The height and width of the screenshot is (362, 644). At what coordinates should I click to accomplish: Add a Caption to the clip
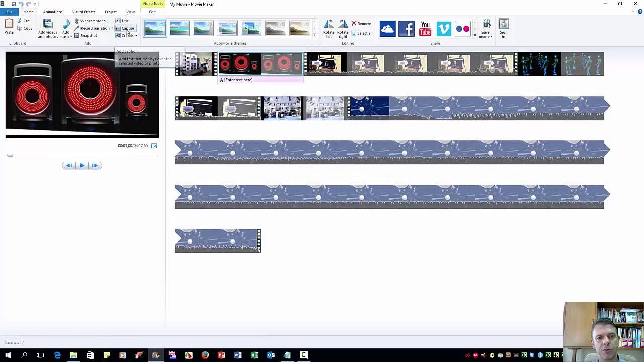[x=125, y=28]
